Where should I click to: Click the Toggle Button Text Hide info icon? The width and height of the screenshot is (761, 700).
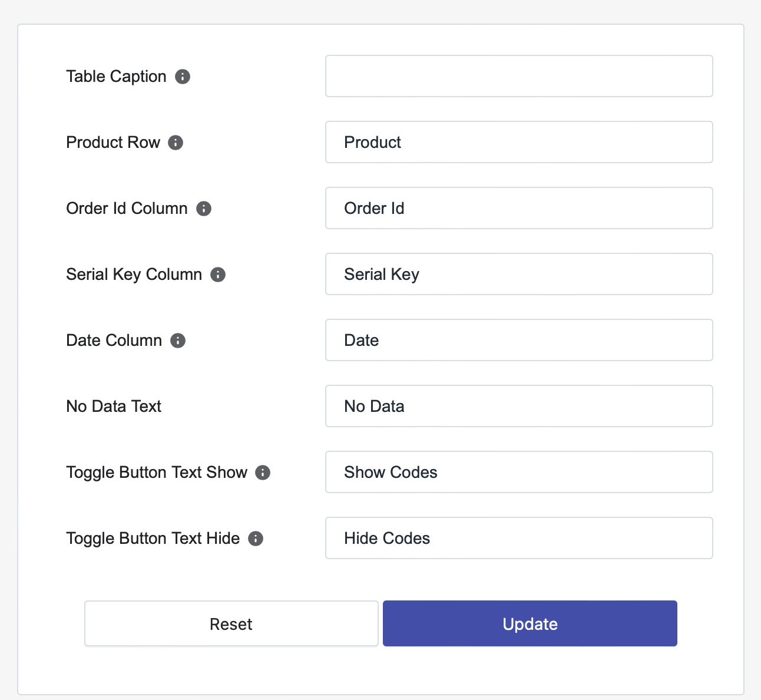pos(256,539)
